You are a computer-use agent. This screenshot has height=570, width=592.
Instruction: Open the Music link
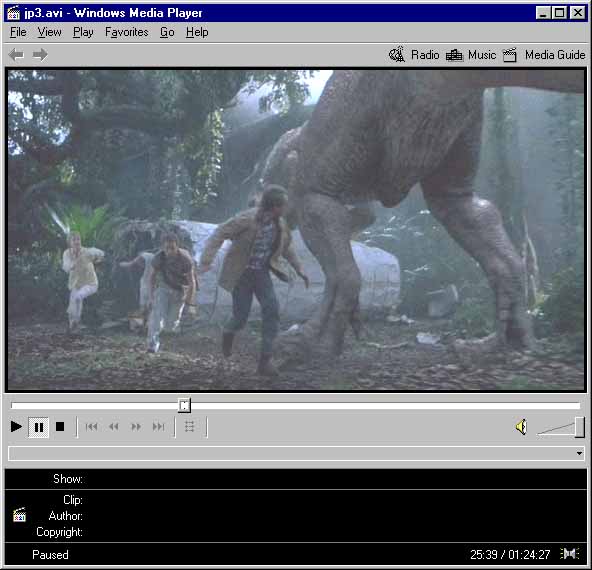pyautogui.click(x=471, y=55)
